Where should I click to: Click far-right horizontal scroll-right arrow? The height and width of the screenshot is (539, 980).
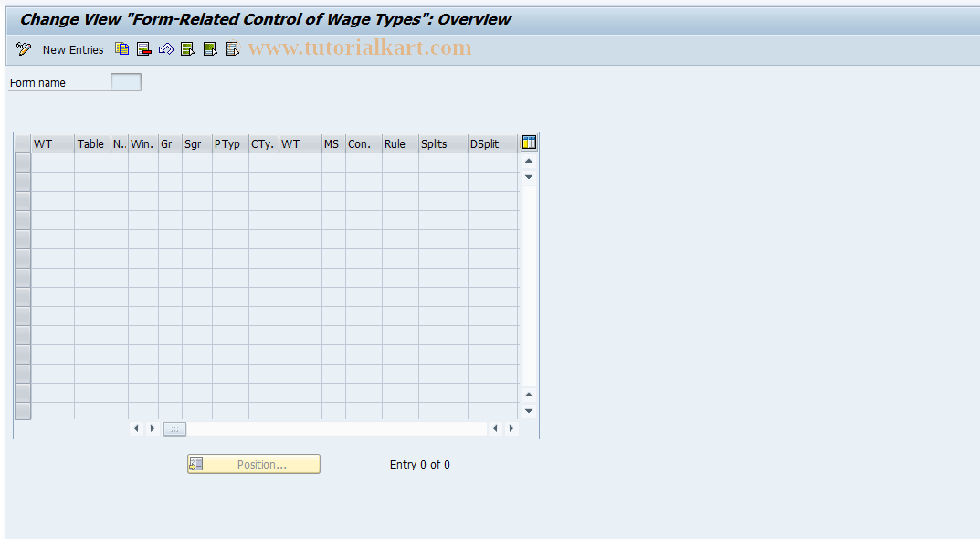point(511,428)
